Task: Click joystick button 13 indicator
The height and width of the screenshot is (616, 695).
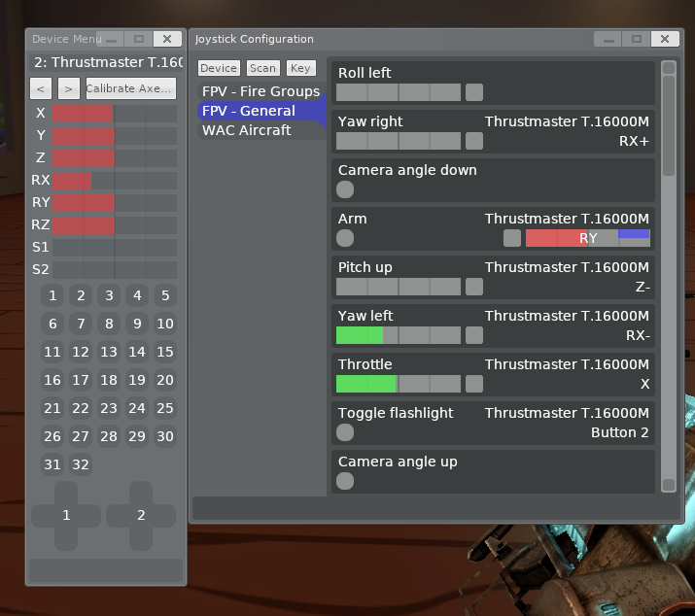Action: click(109, 352)
